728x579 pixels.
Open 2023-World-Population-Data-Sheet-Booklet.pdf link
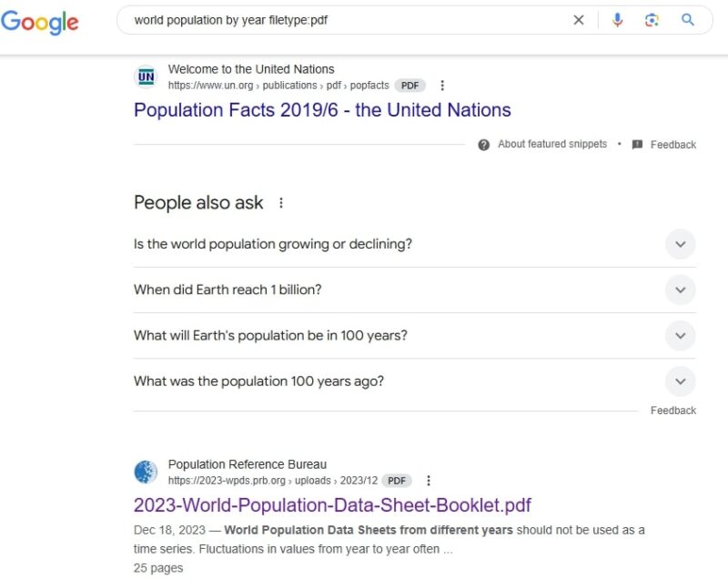332,505
